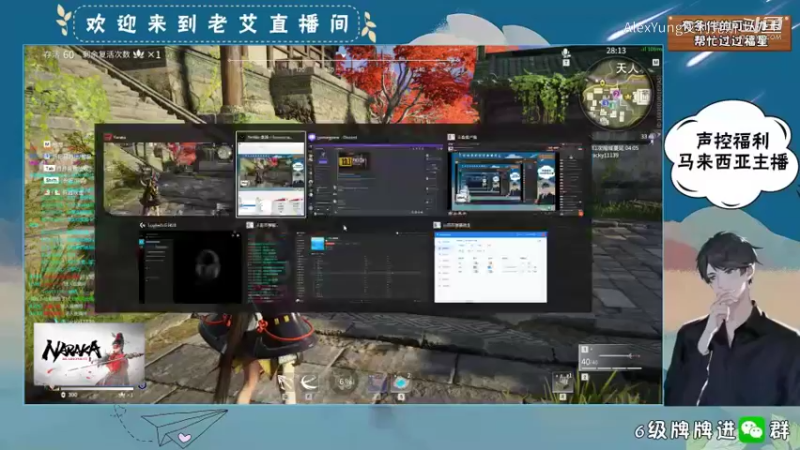Switch to the dark music player thumbnail
This screenshot has height=450, width=800.
tap(363, 267)
